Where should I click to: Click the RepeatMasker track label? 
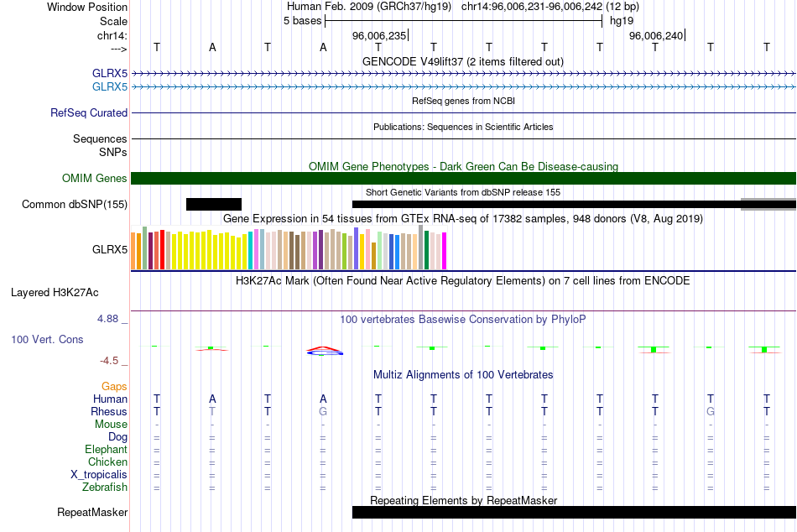[x=92, y=512]
